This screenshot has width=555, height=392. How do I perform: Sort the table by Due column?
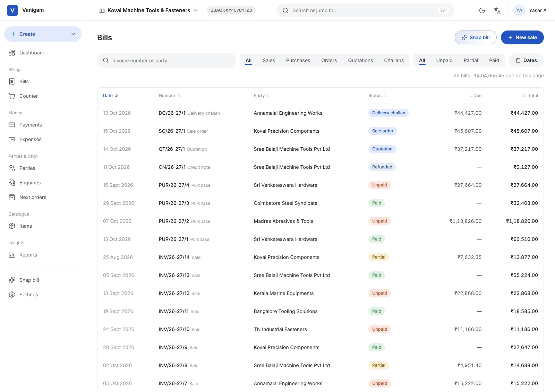pyautogui.click(x=475, y=96)
